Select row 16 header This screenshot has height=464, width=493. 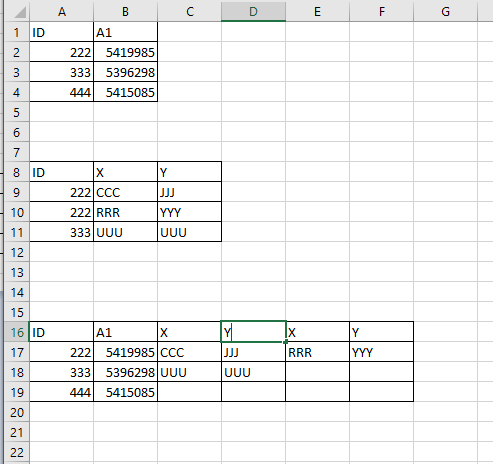(x=17, y=332)
